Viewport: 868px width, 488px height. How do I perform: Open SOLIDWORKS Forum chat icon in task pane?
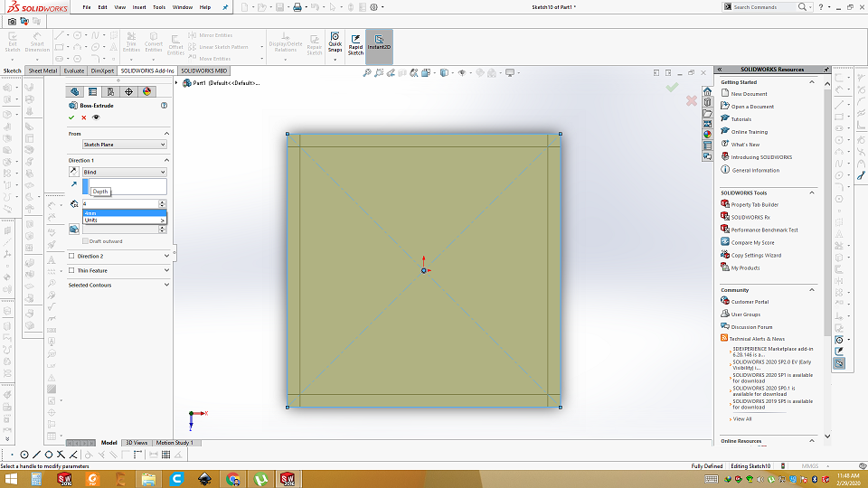(707, 156)
